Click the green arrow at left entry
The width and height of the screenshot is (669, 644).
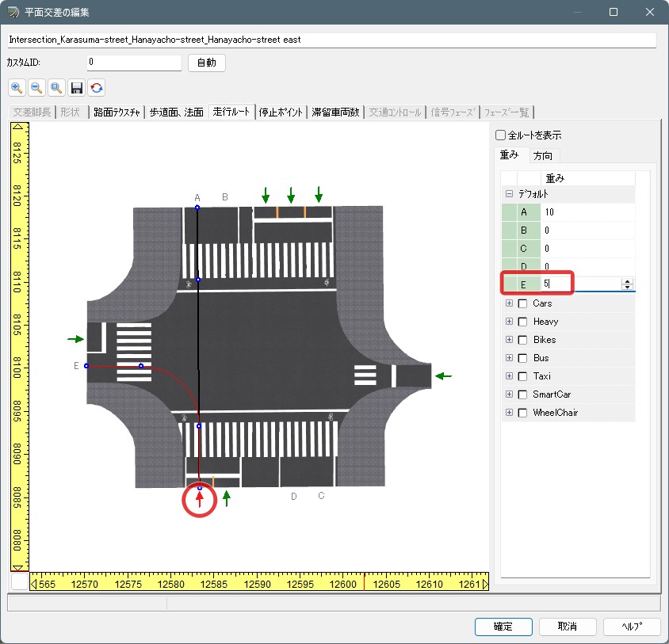tap(75, 339)
